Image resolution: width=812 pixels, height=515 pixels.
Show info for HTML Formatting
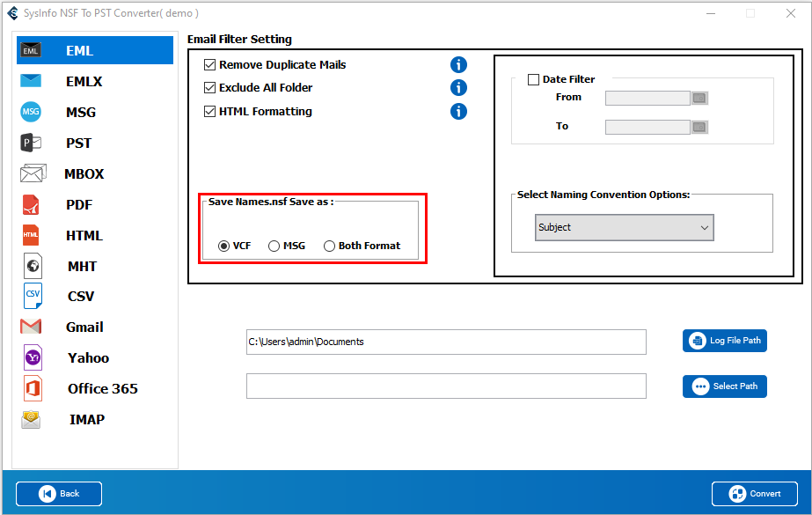(458, 112)
